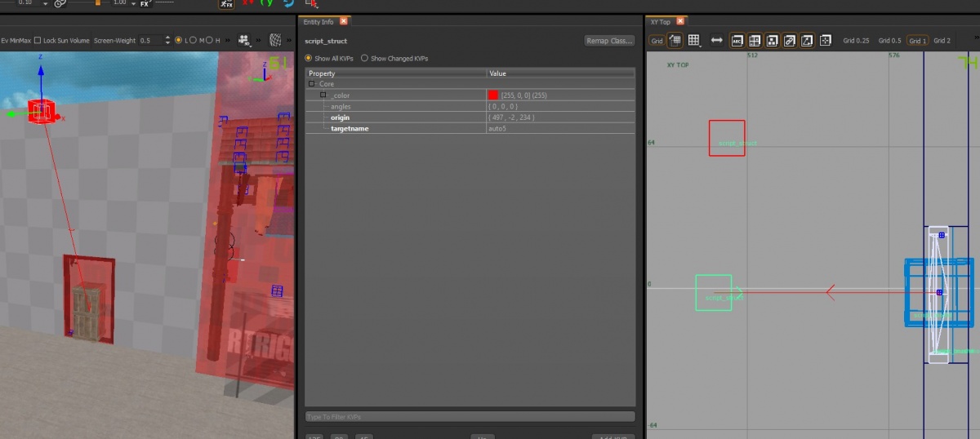Click the double-headed horizontal arrow icon

716,40
